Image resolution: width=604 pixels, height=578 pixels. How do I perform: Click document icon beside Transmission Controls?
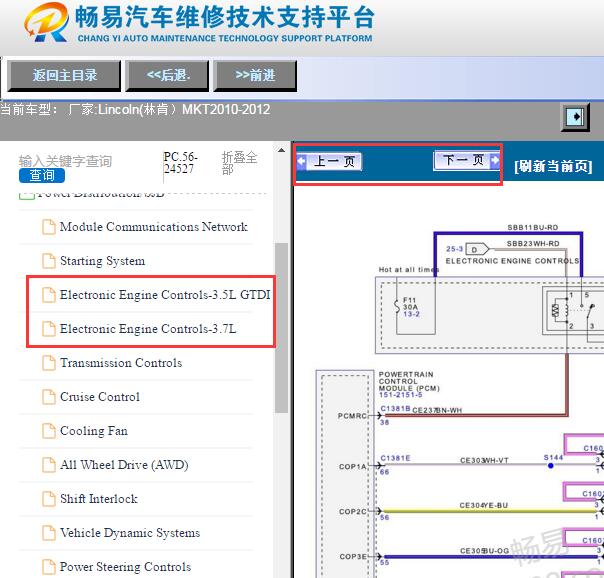(x=49, y=362)
